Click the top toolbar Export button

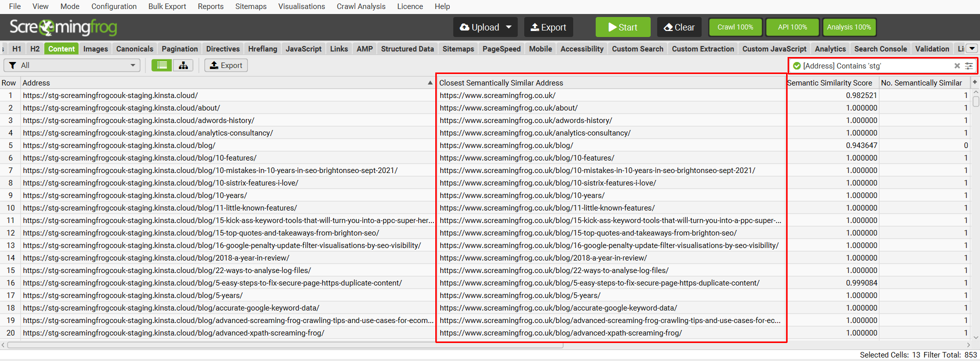548,27
